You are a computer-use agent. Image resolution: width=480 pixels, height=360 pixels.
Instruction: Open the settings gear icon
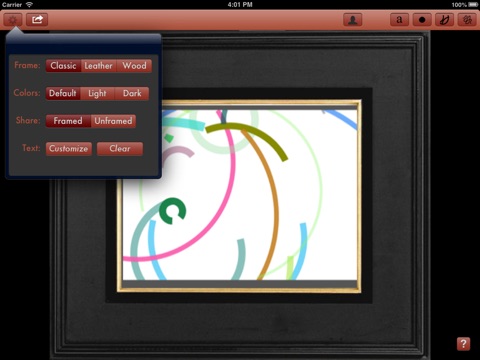(x=13, y=20)
